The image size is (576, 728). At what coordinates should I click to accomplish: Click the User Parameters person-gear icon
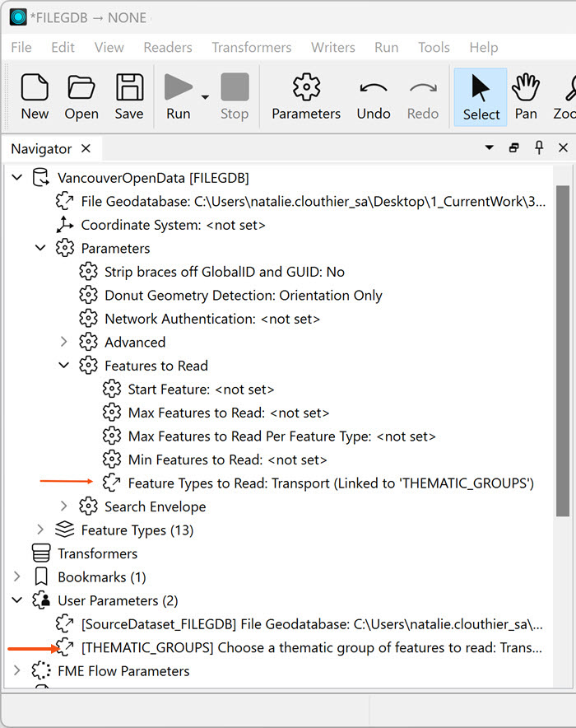click(41, 600)
